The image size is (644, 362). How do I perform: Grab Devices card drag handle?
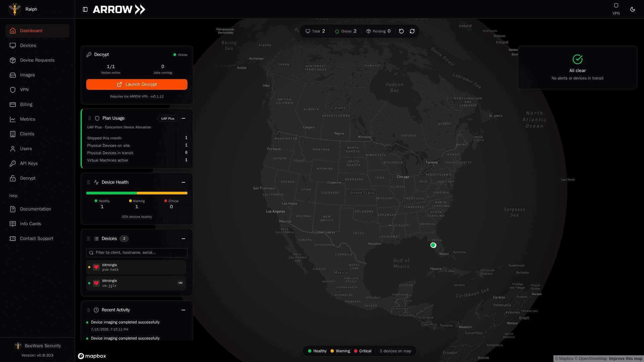click(x=89, y=239)
